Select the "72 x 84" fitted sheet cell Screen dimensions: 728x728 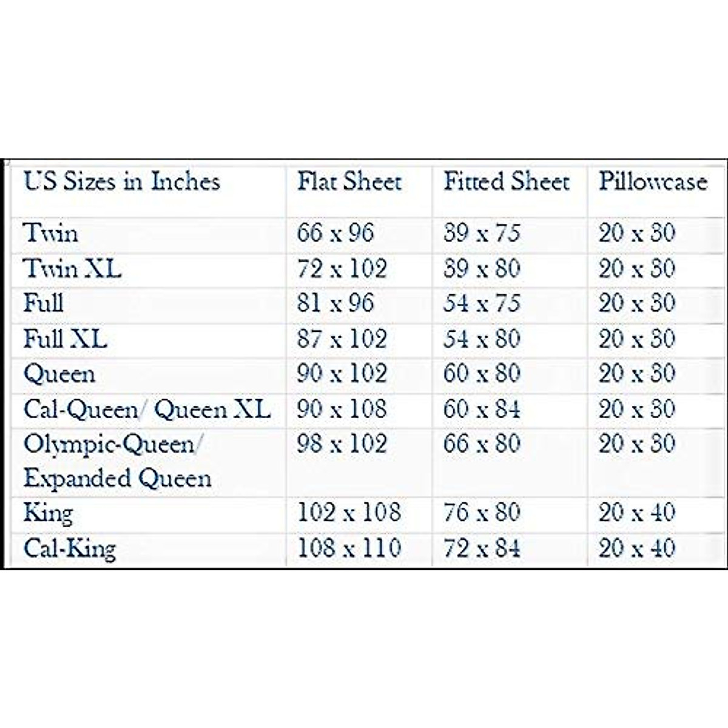coord(482,548)
